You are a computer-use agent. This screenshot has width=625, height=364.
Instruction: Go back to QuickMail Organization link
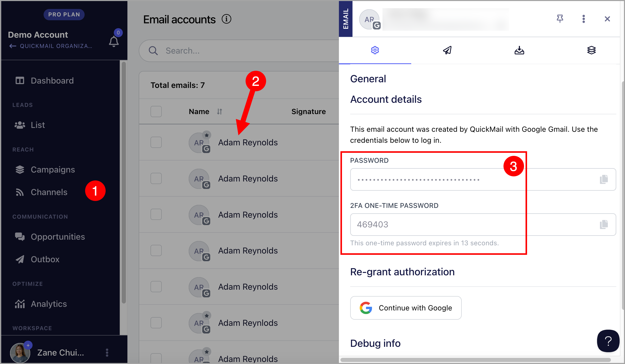pyautogui.click(x=51, y=46)
